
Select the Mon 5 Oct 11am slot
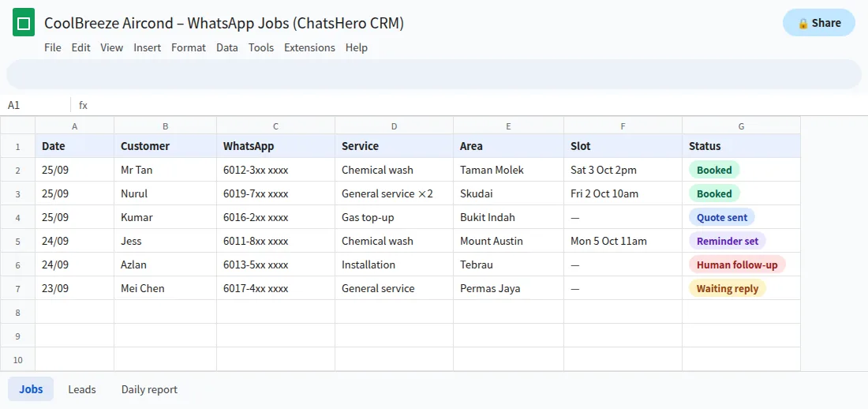(623, 241)
